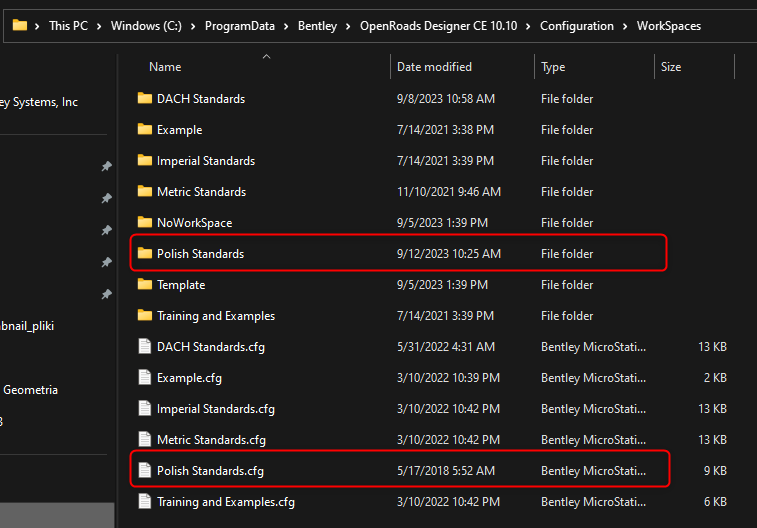The width and height of the screenshot is (757, 528).
Task: Select the DACH Standards folder name
Action: tap(201, 99)
